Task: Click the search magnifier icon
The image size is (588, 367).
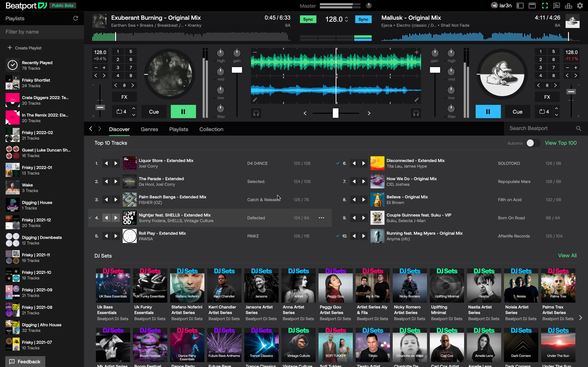Action: tap(579, 128)
